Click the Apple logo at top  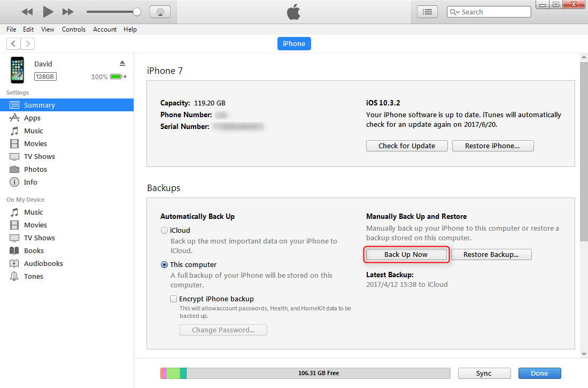[293, 12]
